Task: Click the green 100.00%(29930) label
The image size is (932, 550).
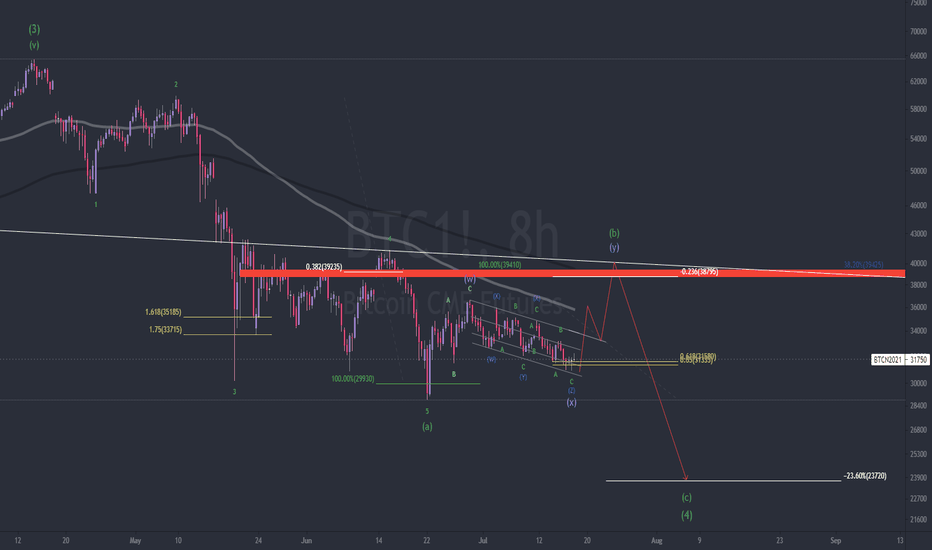Action: pos(353,379)
